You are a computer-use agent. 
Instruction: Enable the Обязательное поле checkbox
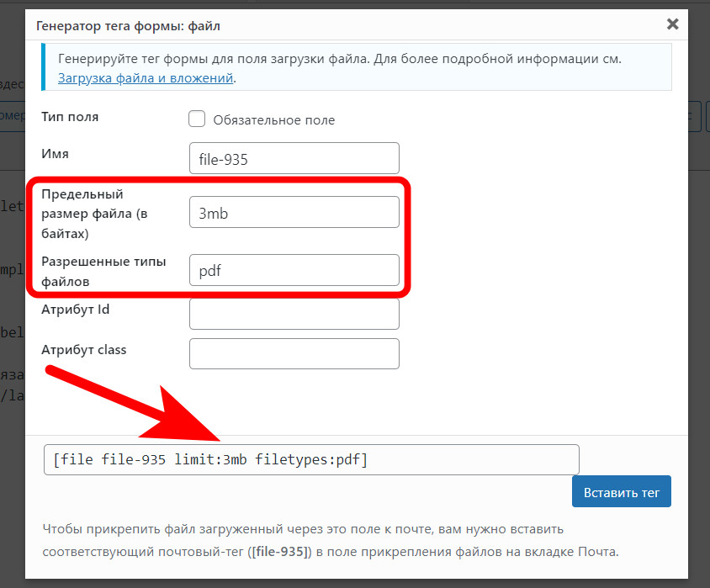(197, 119)
